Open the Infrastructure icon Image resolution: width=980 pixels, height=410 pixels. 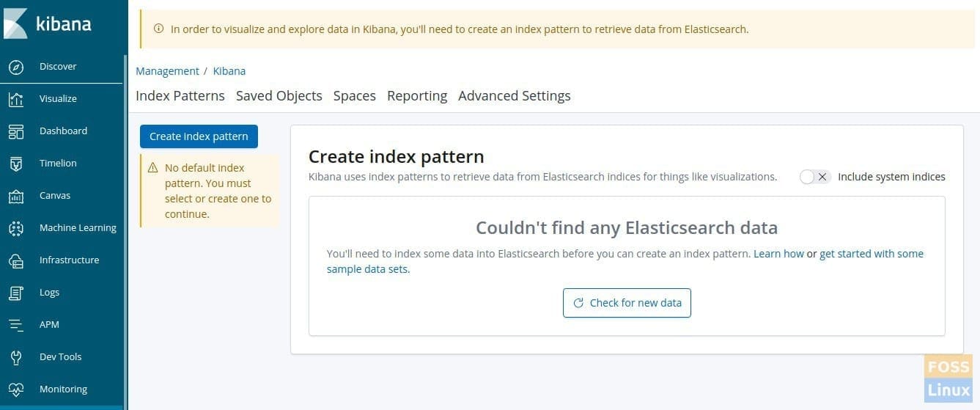point(16,260)
